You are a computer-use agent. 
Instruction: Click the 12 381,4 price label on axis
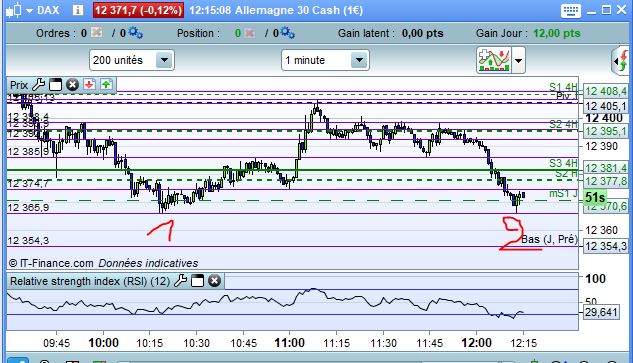pos(606,168)
